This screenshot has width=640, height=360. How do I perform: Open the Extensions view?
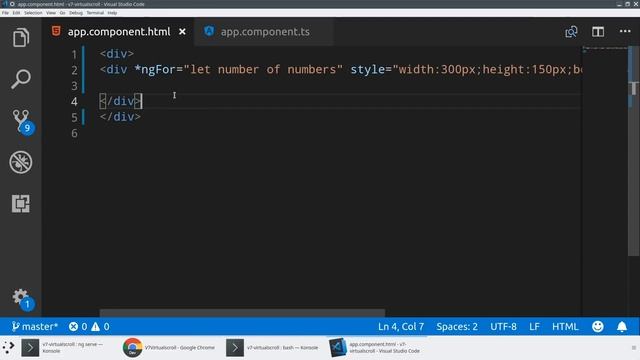pos(21,203)
